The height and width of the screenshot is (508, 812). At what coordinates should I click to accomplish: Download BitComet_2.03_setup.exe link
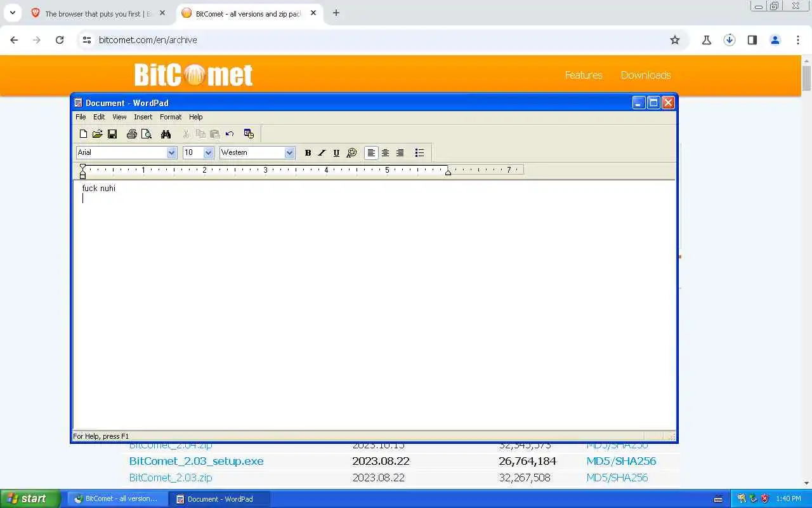[196, 461]
